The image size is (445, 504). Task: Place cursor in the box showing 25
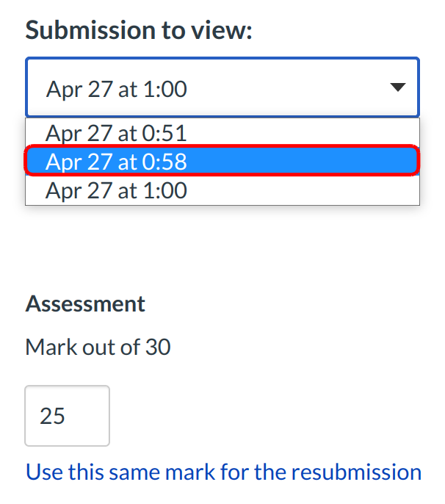pyautogui.click(x=67, y=416)
